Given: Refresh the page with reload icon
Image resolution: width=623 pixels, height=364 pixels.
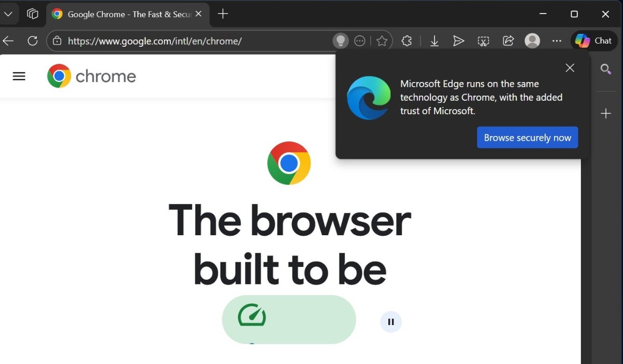Looking at the screenshot, I should coord(33,41).
